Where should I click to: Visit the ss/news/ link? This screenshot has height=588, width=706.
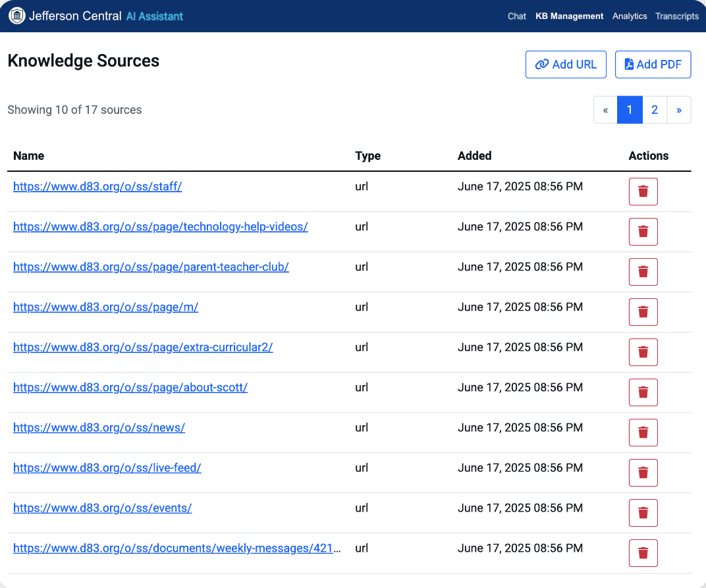pyautogui.click(x=99, y=428)
